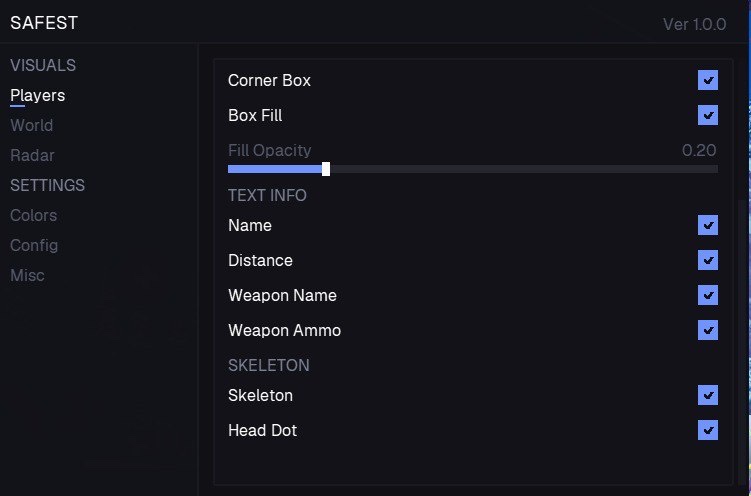Open the Colors settings page
This screenshot has width=751, height=496.
click(x=34, y=216)
